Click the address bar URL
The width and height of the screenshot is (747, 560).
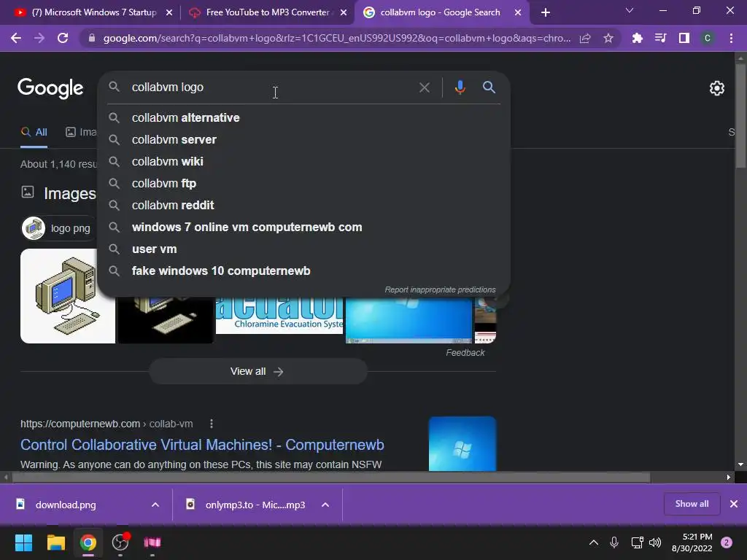(337, 38)
